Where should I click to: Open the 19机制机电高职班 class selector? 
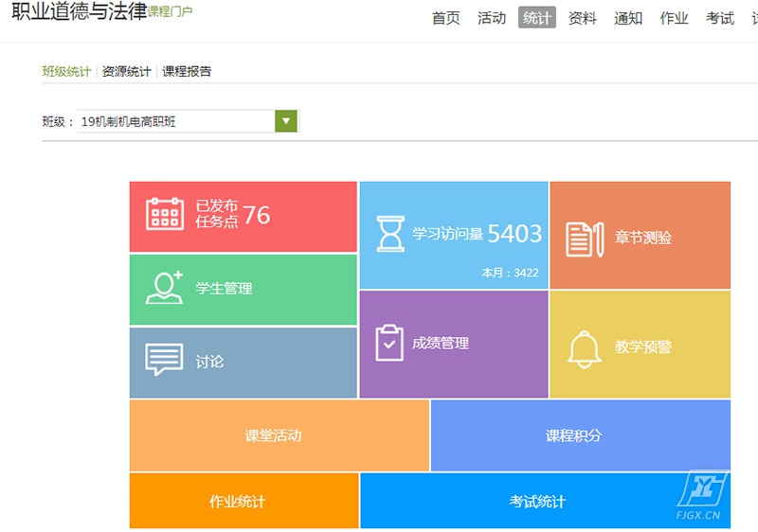pyautogui.click(x=176, y=121)
